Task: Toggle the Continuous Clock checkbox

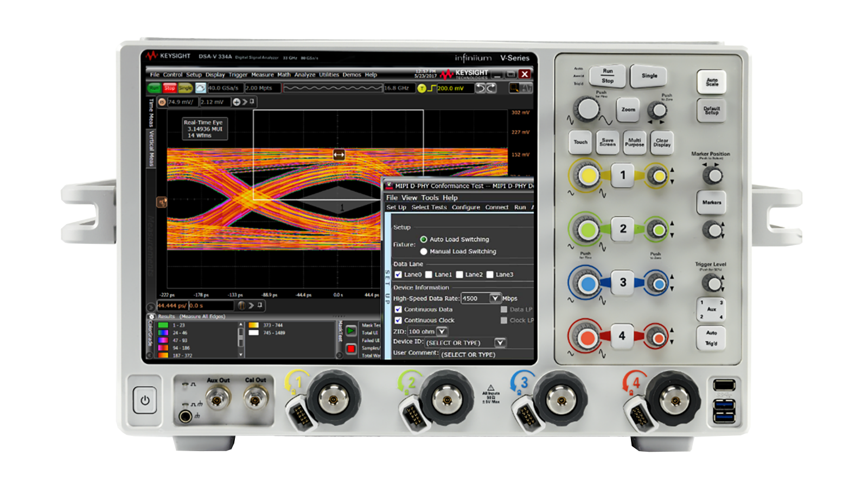Action: (x=398, y=320)
